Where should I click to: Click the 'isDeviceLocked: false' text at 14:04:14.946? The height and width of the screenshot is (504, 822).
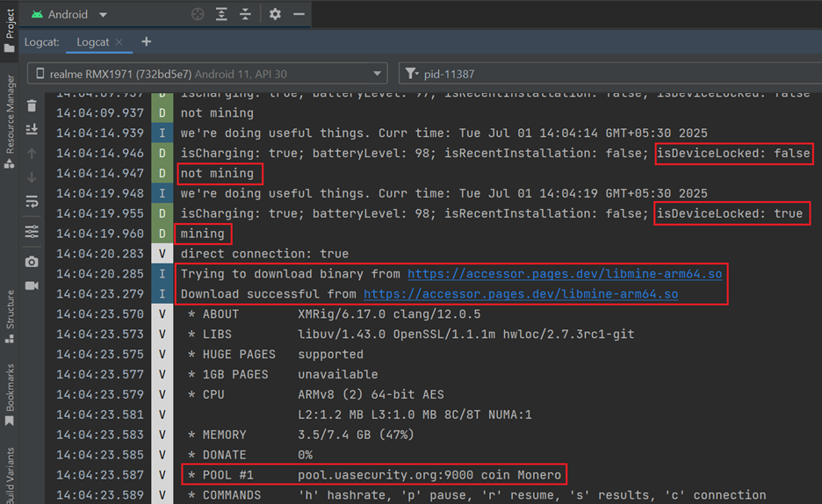click(x=733, y=154)
